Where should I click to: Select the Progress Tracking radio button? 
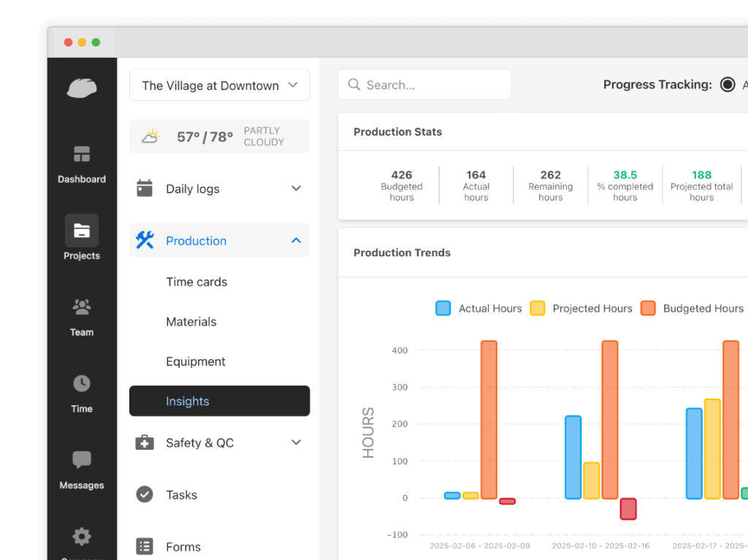[728, 85]
